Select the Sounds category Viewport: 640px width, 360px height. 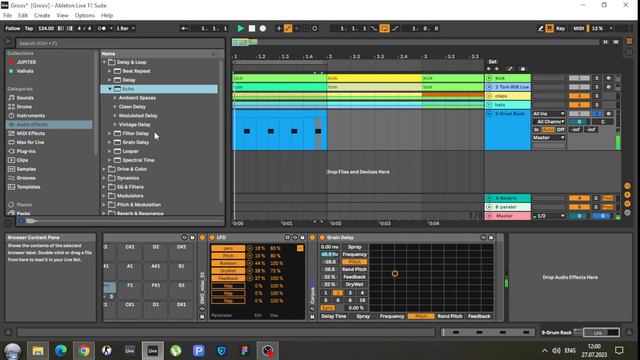click(x=25, y=98)
